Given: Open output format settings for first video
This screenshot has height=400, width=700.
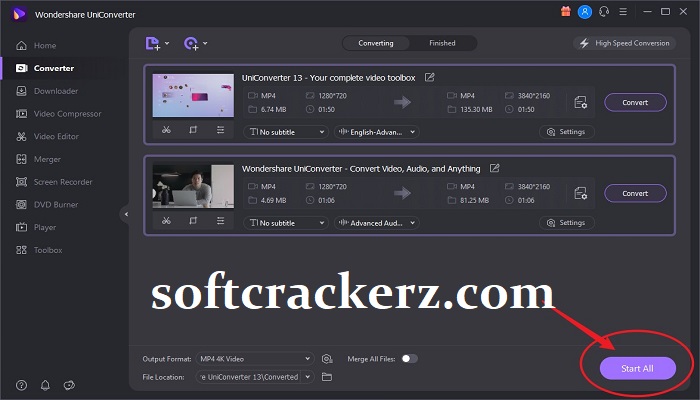Looking at the screenshot, I should pos(580,102).
